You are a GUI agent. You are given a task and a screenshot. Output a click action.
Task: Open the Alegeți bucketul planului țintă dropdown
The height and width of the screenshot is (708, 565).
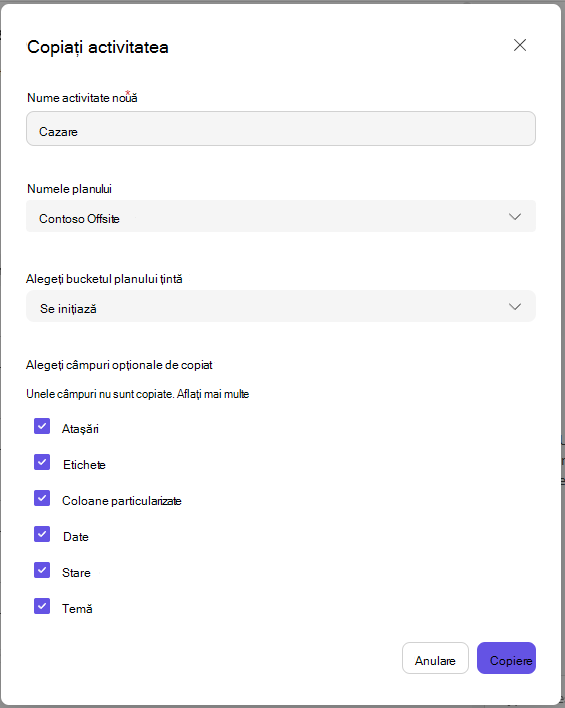tap(281, 306)
